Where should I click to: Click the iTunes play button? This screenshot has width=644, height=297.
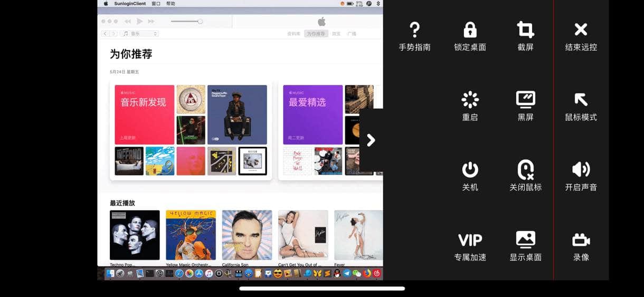click(139, 21)
